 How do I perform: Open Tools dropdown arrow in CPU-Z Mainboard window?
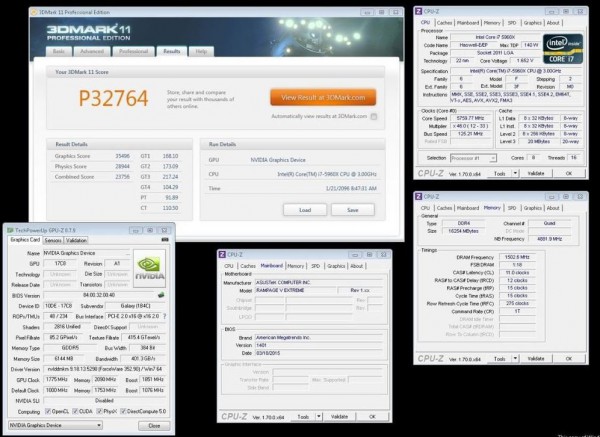pyautogui.click(x=318, y=417)
